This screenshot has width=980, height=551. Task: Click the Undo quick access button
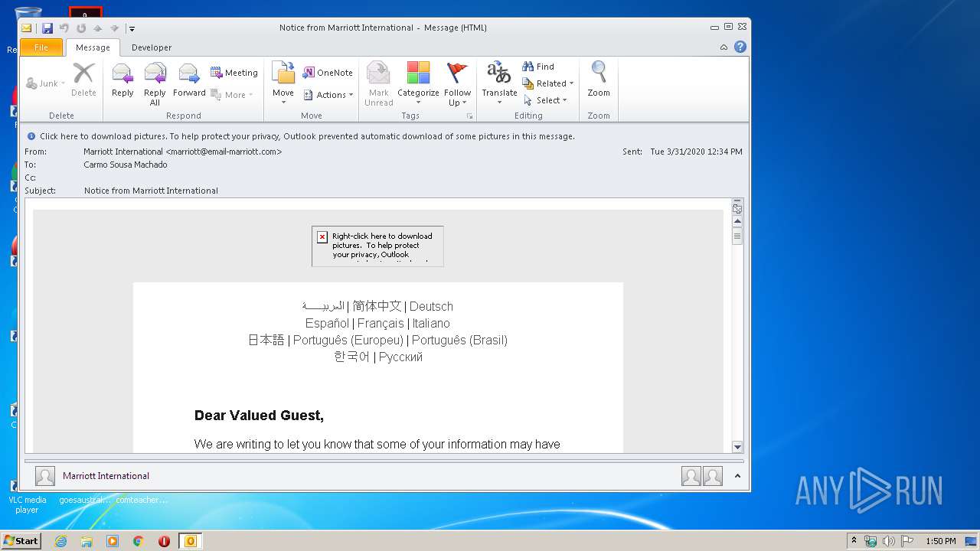click(x=64, y=28)
